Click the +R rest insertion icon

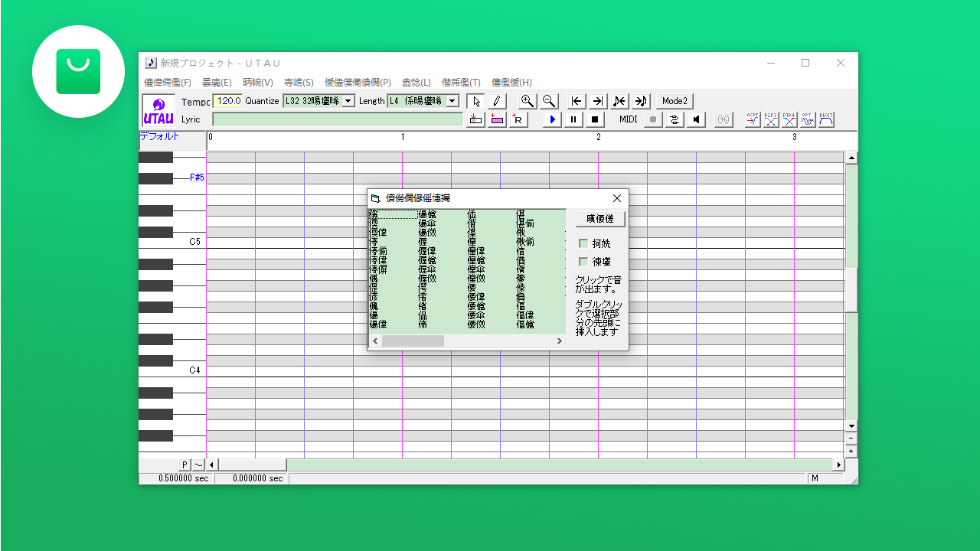coord(518,119)
